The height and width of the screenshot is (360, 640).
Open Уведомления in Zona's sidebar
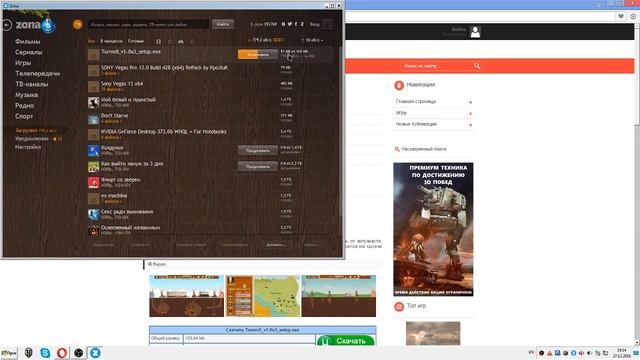click(32, 139)
